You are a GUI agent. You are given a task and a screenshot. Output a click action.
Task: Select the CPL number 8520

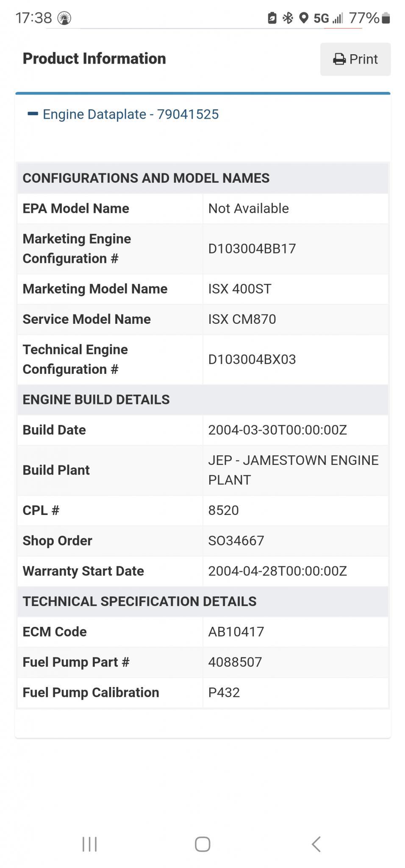(x=223, y=510)
